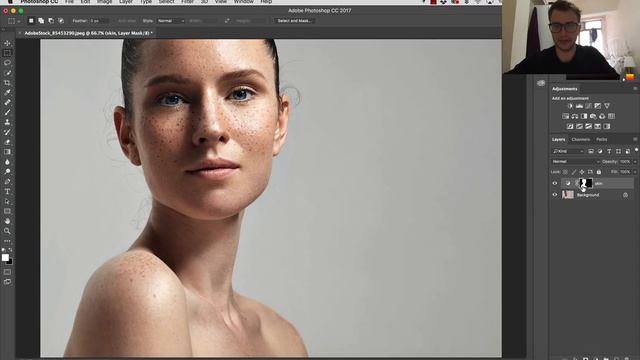Select the Type tool

coord(7,191)
